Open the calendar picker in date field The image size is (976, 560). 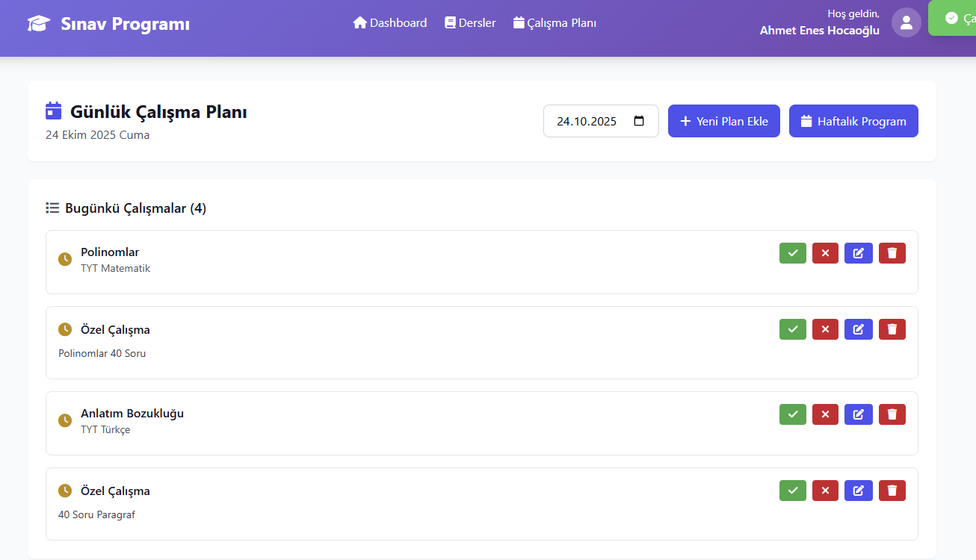click(639, 121)
